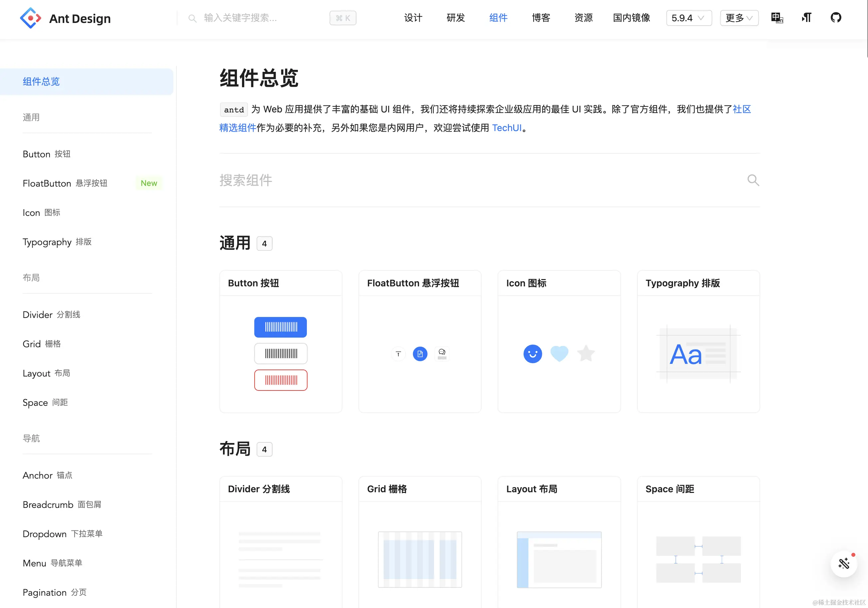868x608 pixels.
Task: Click the magnifier icon in component search
Action: pyautogui.click(x=753, y=180)
